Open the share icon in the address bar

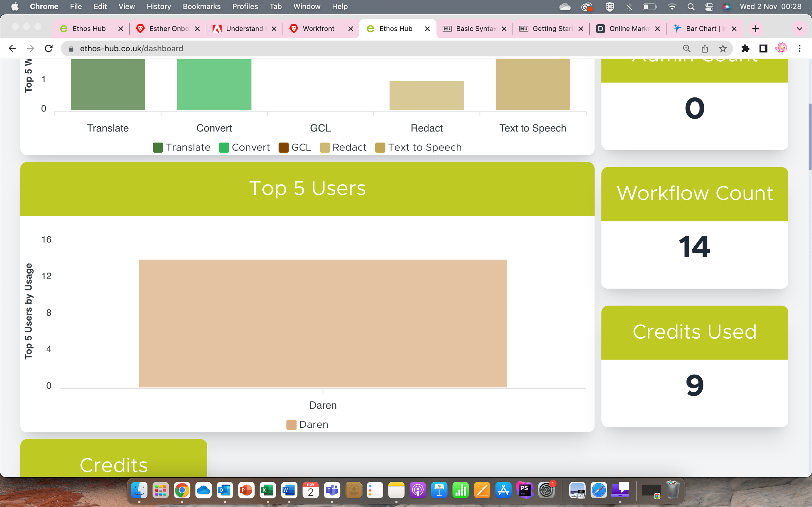point(704,48)
